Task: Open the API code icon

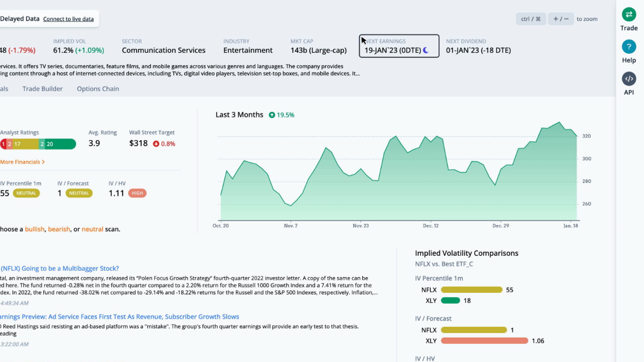Action: click(x=628, y=79)
